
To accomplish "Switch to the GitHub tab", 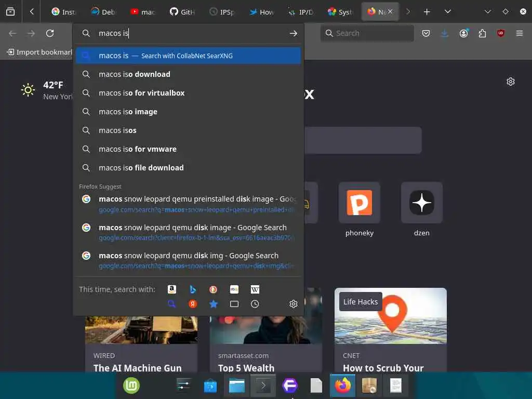I will tap(182, 12).
